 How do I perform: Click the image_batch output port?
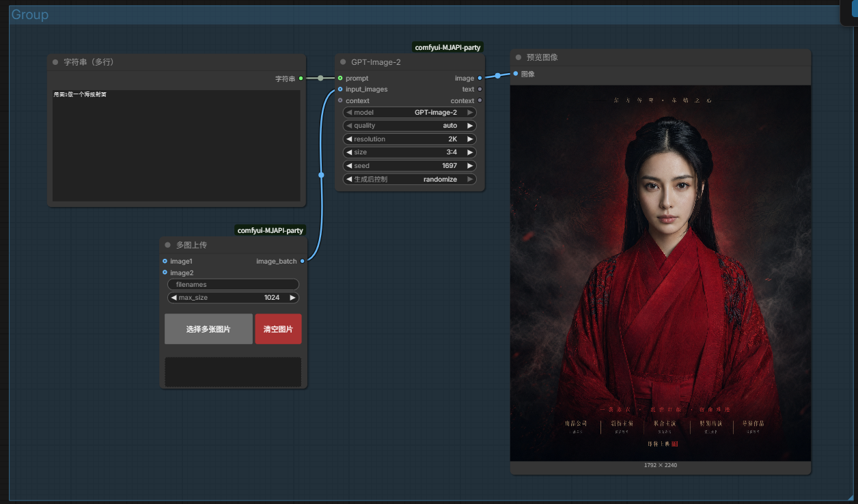(x=303, y=261)
